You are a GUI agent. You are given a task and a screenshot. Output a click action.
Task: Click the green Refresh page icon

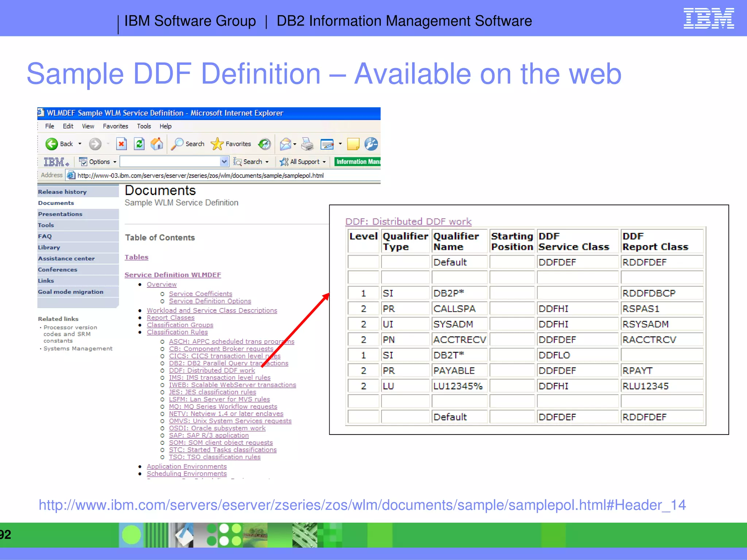pyautogui.click(x=139, y=144)
